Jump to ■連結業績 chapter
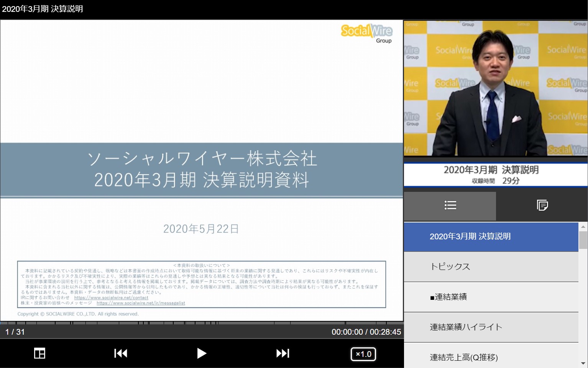This screenshot has height=368, width=588. (x=491, y=297)
